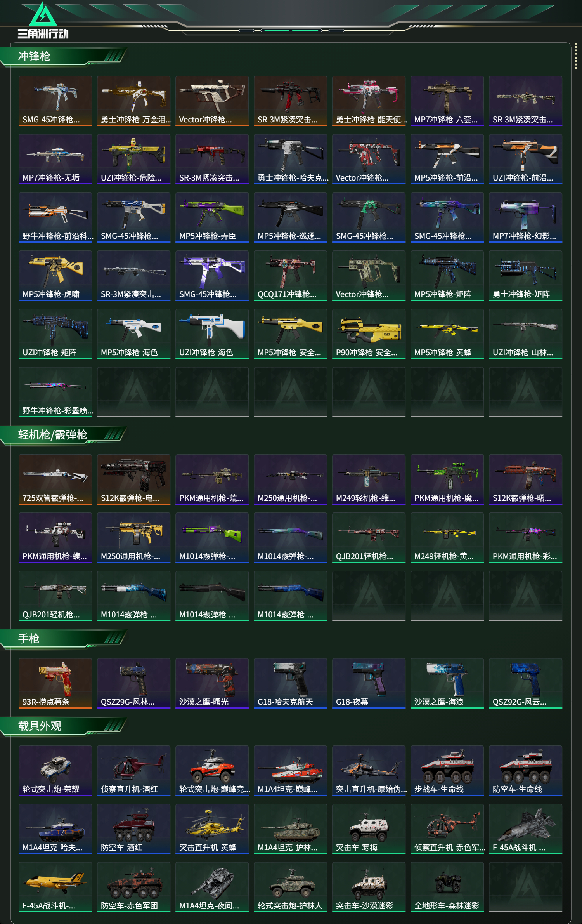The height and width of the screenshot is (924, 582).
Task: Choose the UZI冲锋枪-海色 skin
Action: [212, 334]
